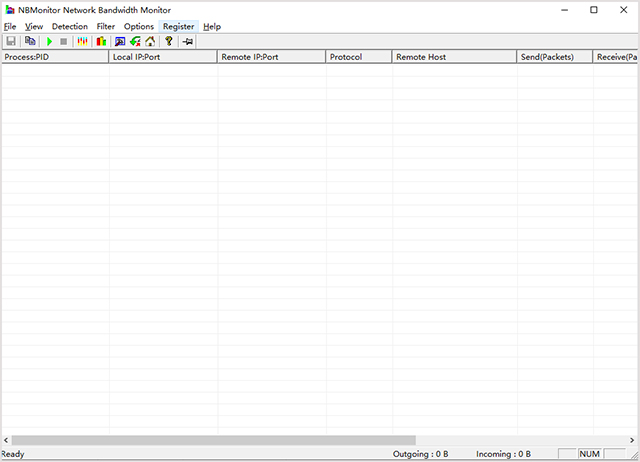The image size is (640, 462).
Task: Click the yellow question mark help icon
Action: [x=169, y=41]
